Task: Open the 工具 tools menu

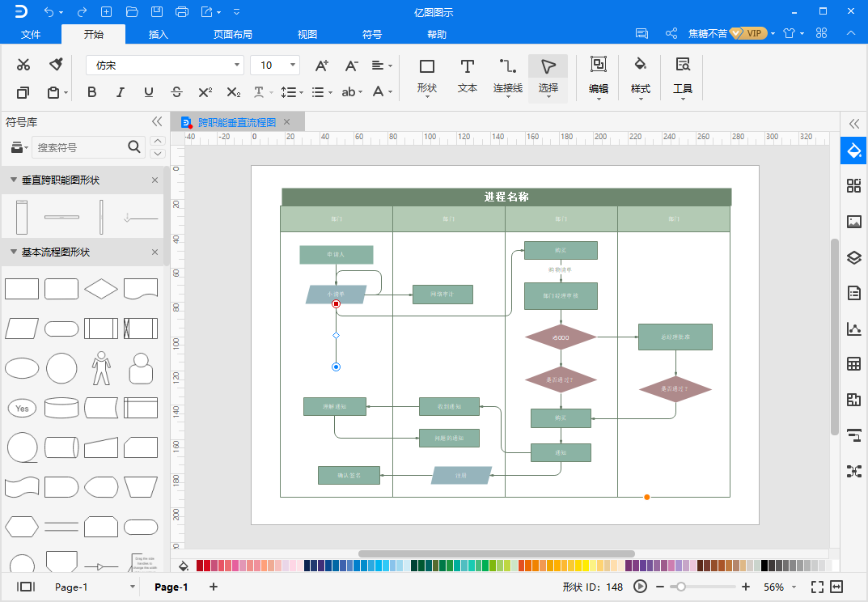Action: [683, 78]
